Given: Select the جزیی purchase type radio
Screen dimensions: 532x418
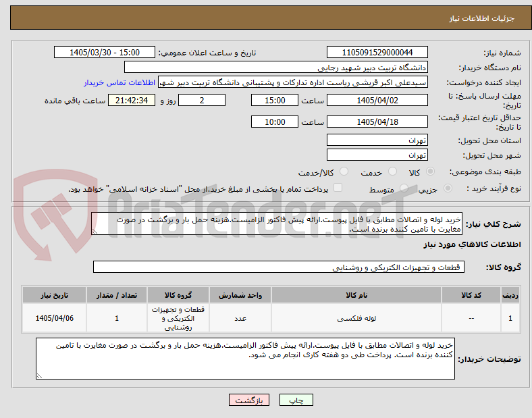Looking at the screenshot, I should pos(448,188).
